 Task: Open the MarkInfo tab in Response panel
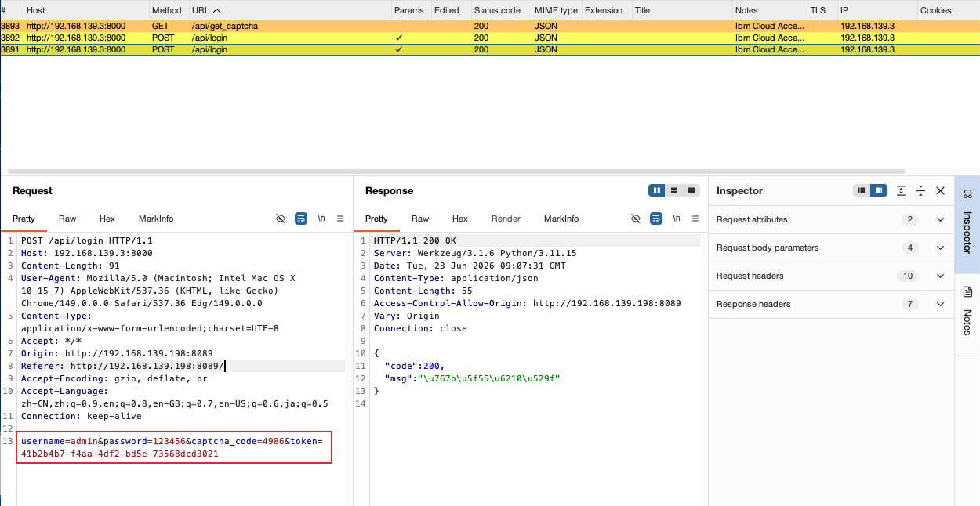coord(561,219)
